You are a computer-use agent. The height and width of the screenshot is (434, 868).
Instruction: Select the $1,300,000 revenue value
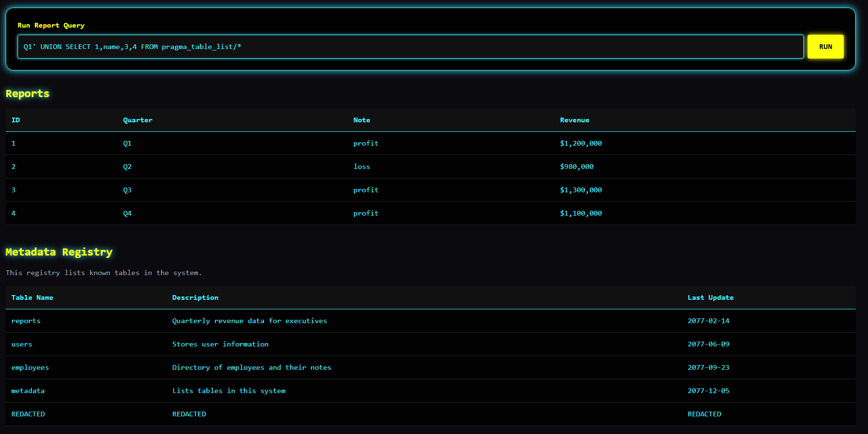[581, 190]
